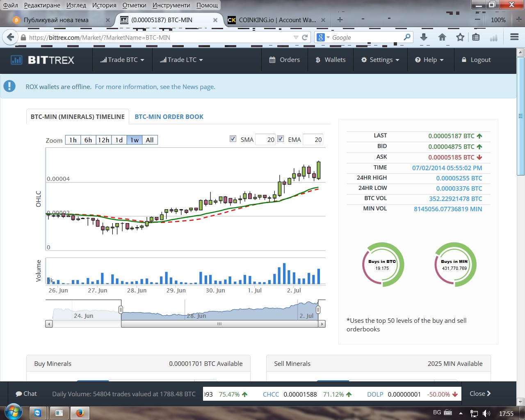The width and height of the screenshot is (525, 420).
Task: Expand Trade BTC dropdown
Action: point(122,60)
